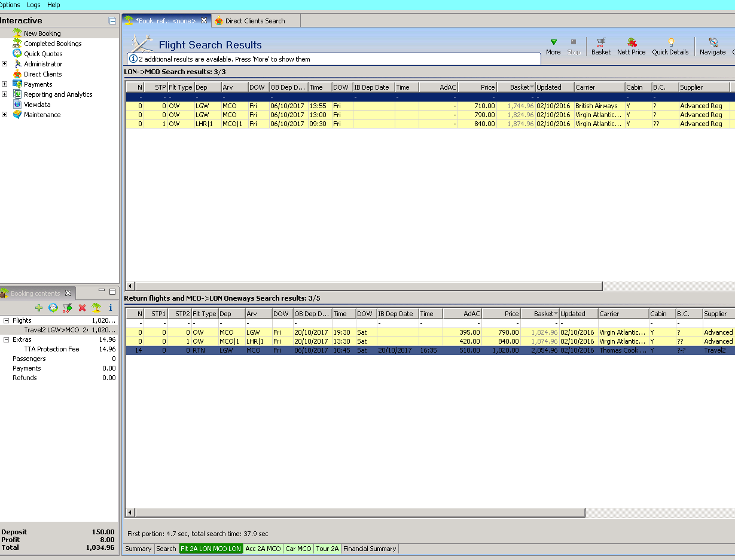This screenshot has height=560, width=735.
Task: Click the clock refresh icon in Booking contents
Action: [53, 308]
